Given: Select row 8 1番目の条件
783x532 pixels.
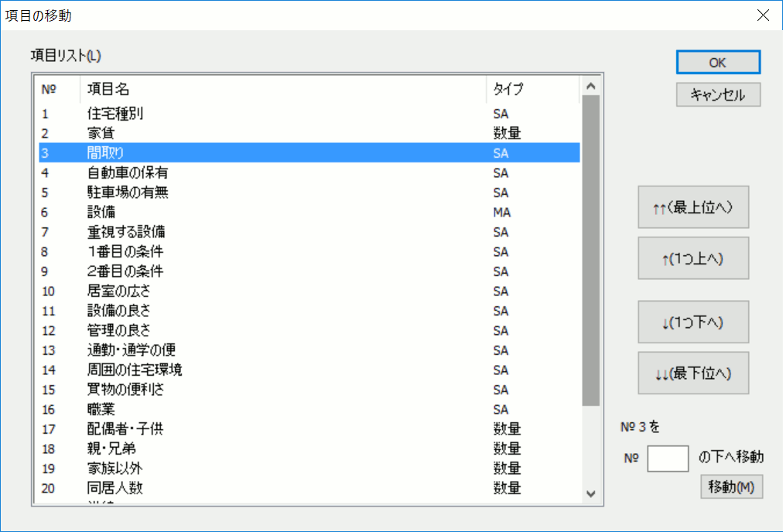Looking at the screenshot, I should click(x=309, y=251).
